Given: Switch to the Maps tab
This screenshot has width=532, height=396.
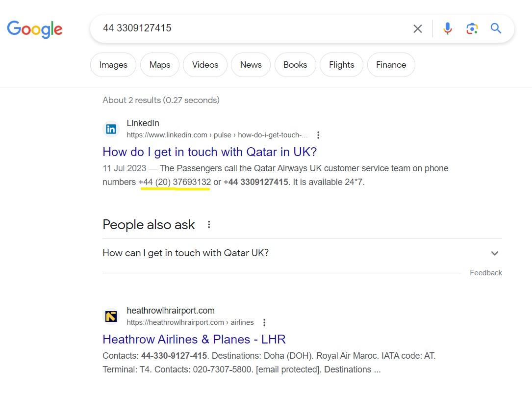Looking at the screenshot, I should [x=160, y=65].
